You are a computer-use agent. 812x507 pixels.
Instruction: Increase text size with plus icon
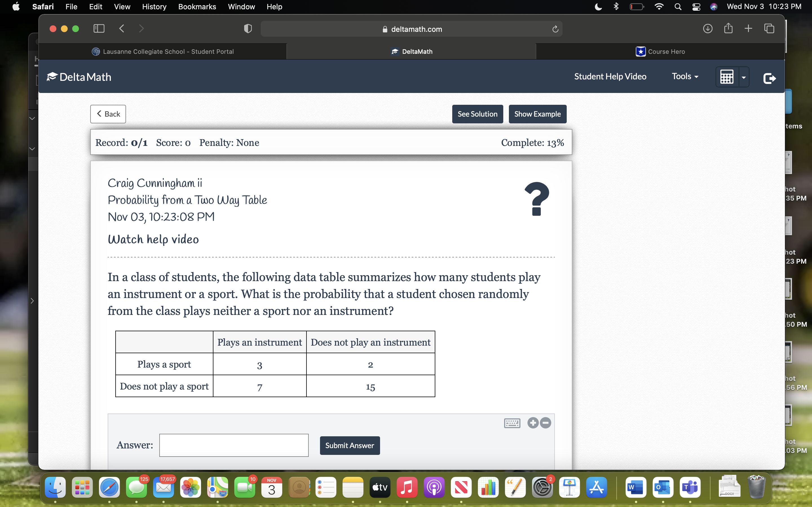[533, 423]
